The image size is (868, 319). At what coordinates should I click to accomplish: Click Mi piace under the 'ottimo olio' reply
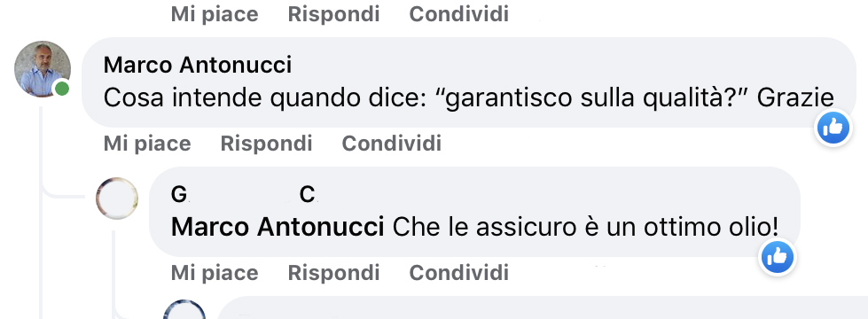pos(215,273)
